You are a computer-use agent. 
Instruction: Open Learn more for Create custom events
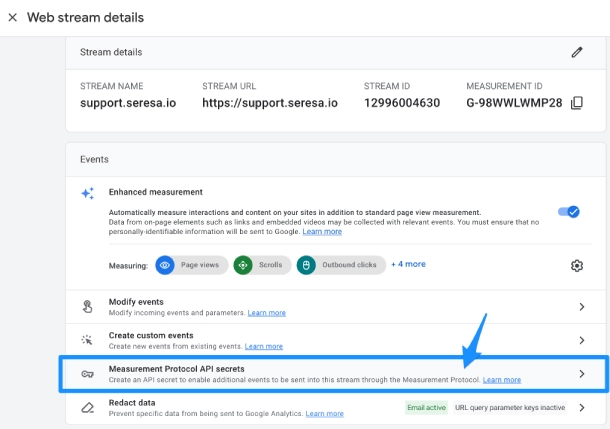click(264, 347)
